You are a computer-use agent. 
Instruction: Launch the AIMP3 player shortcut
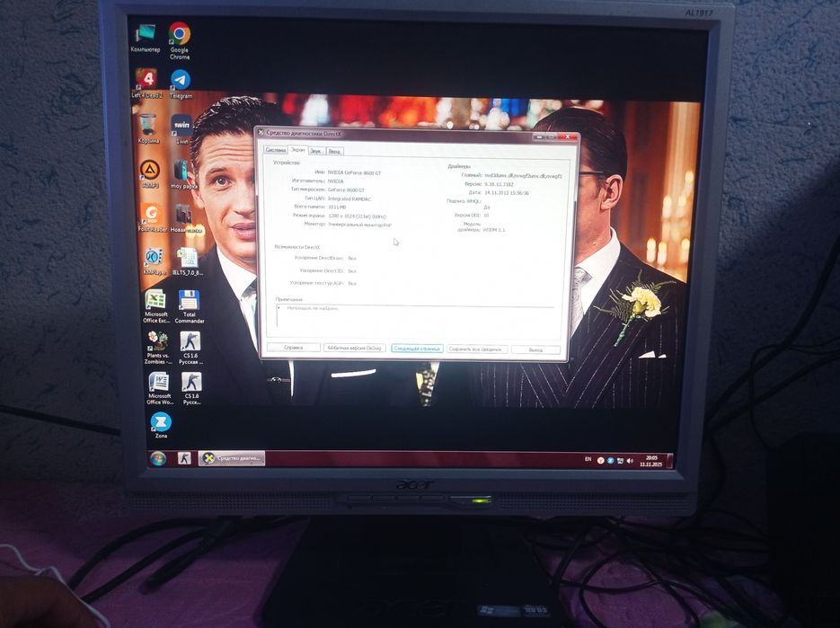[150, 174]
